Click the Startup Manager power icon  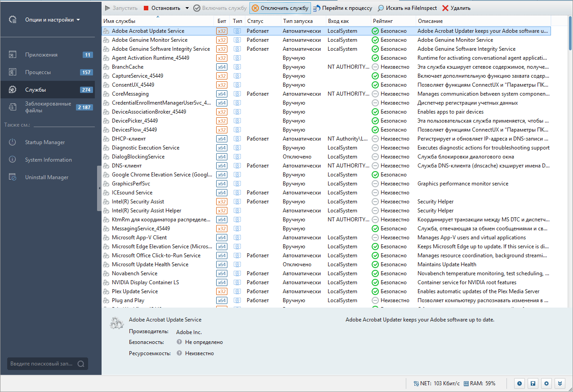click(x=13, y=142)
